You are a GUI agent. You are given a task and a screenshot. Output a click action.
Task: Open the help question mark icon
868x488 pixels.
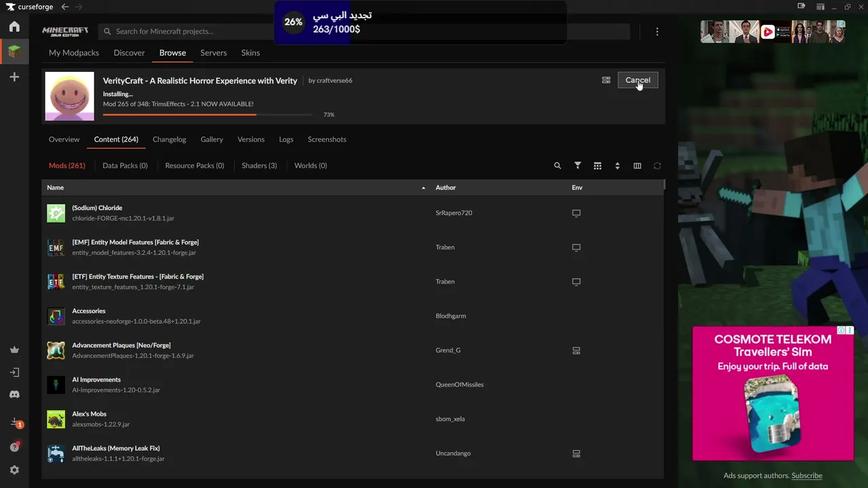tap(14, 447)
